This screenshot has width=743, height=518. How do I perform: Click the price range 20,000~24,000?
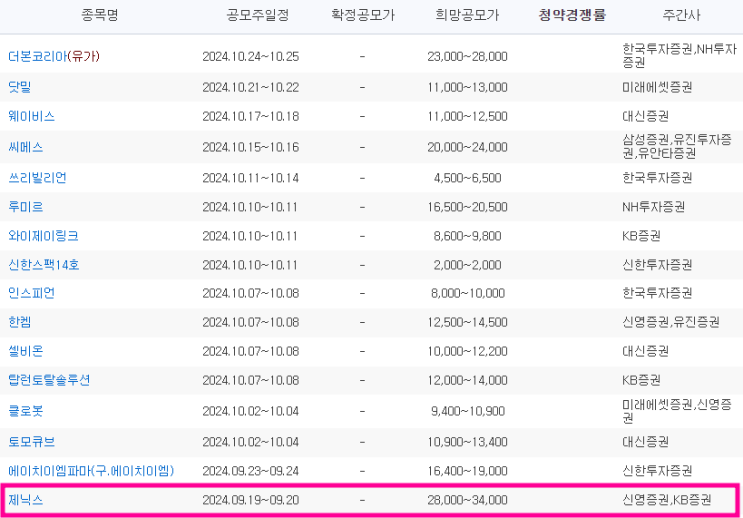click(467, 147)
